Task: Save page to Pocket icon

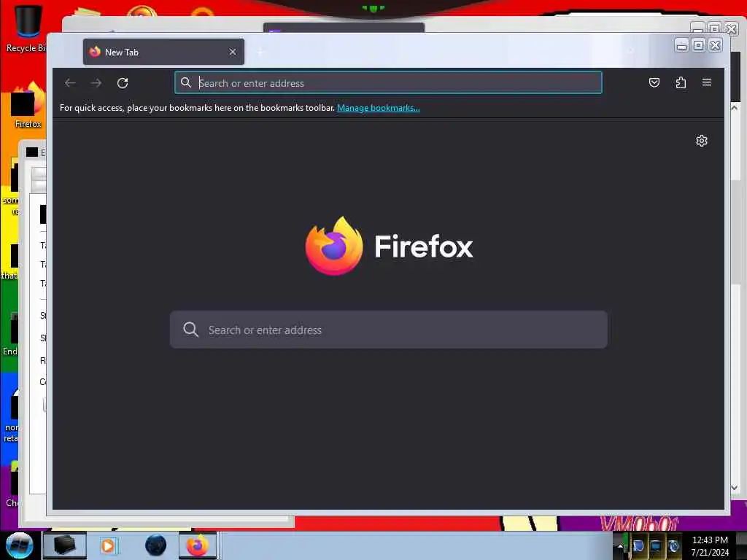Action: pos(654,82)
